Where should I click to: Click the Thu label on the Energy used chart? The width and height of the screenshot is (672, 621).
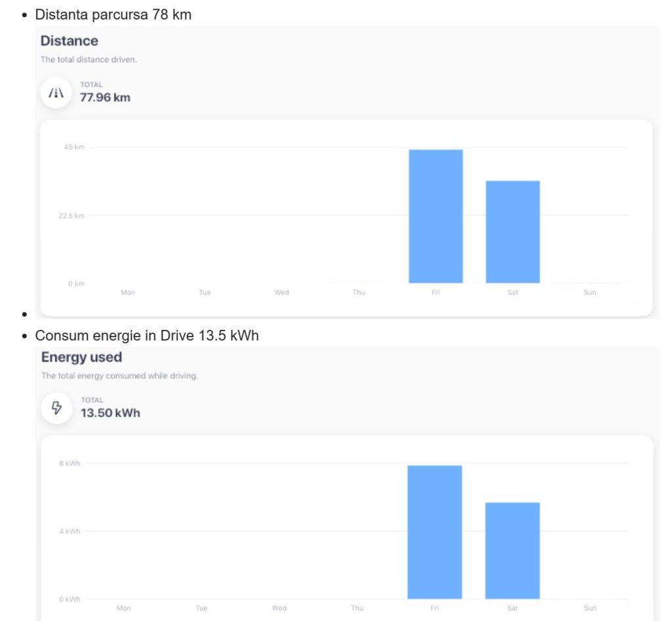[x=357, y=608]
